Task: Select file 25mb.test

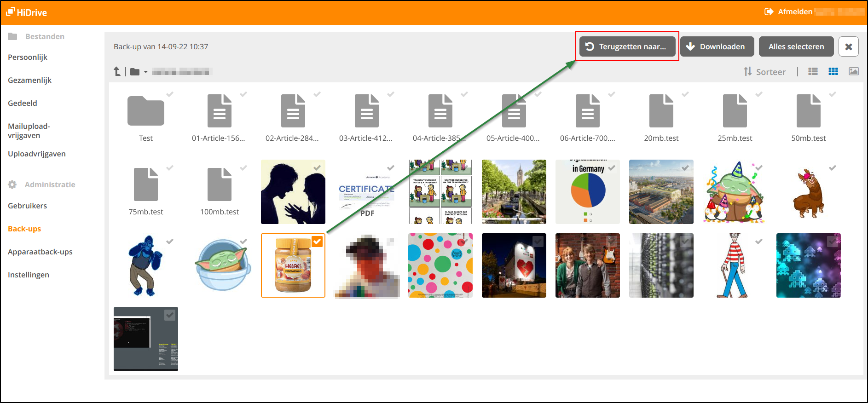Action: [x=735, y=111]
